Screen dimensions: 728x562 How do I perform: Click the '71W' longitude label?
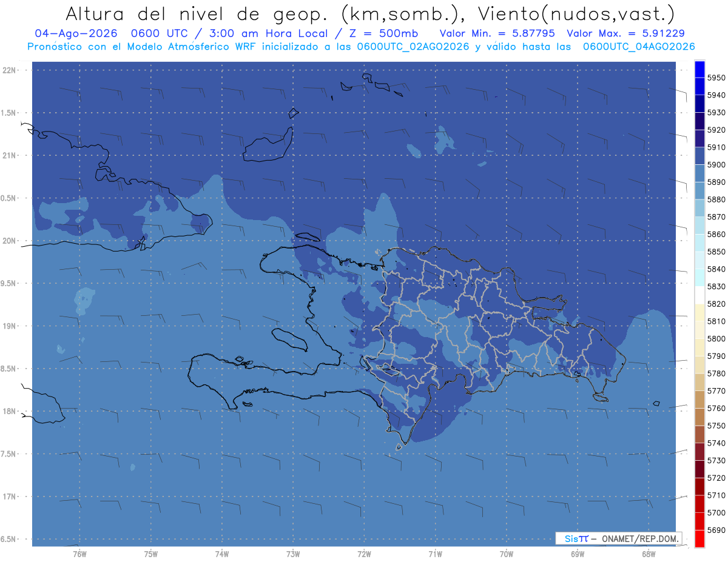(435, 554)
